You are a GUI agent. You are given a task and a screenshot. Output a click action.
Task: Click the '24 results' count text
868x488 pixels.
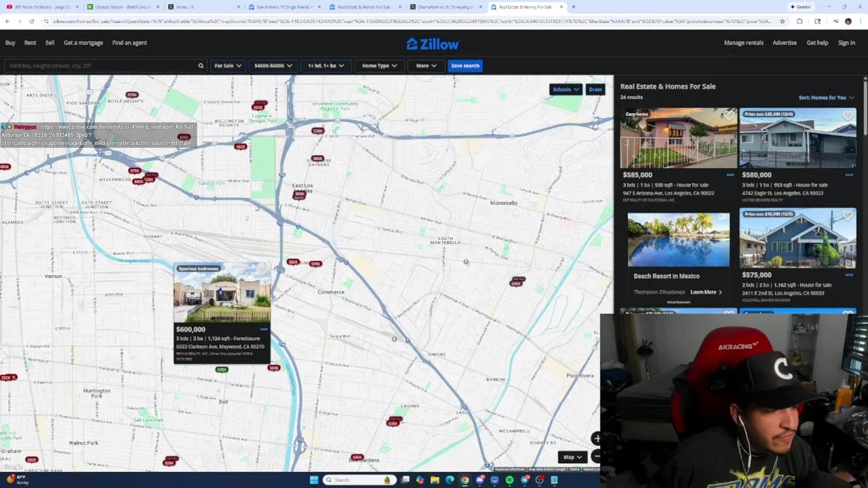tap(631, 98)
